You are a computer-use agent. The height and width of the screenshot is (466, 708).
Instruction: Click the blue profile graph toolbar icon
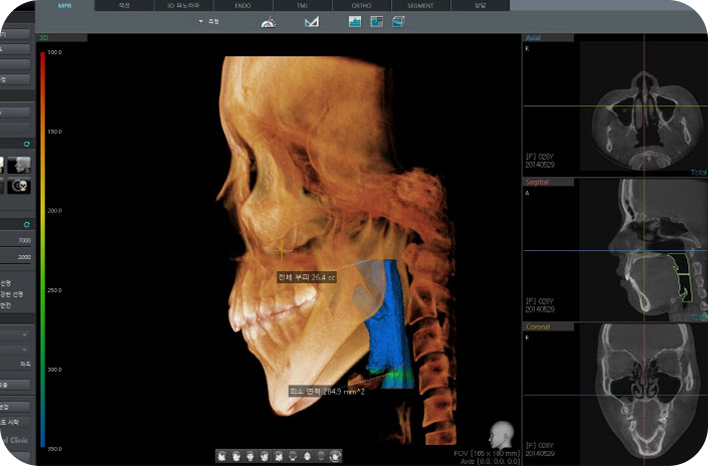click(x=355, y=21)
